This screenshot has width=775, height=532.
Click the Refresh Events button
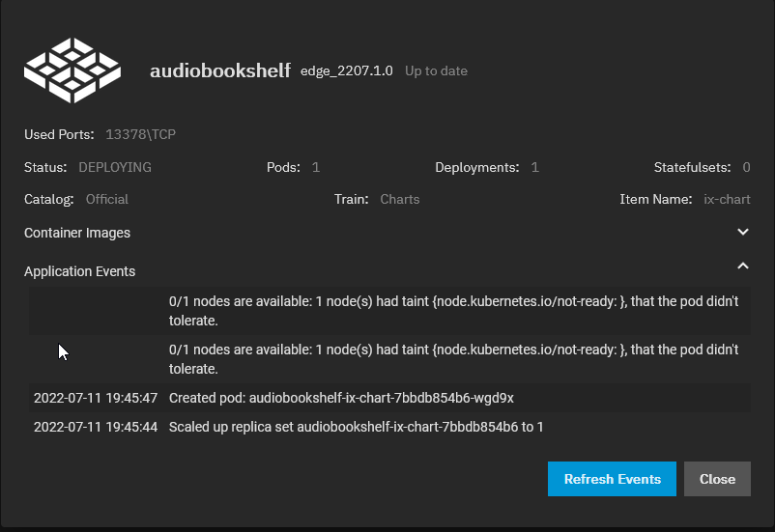pyautogui.click(x=612, y=479)
